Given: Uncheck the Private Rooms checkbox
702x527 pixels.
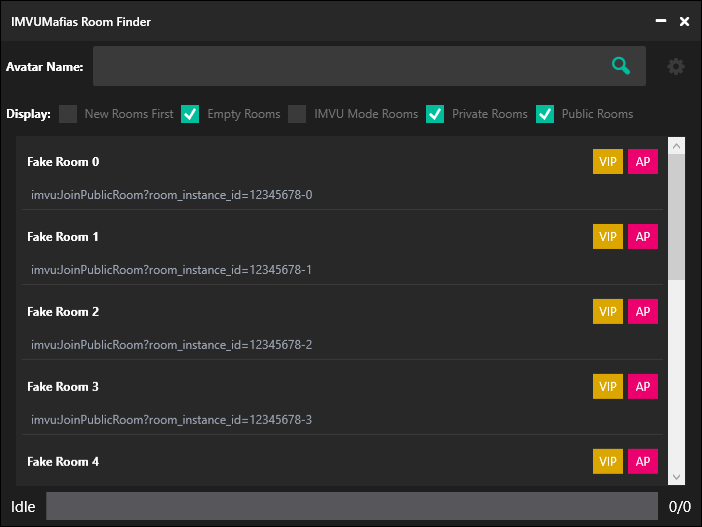Looking at the screenshot, I should click(x=435, y=114).
